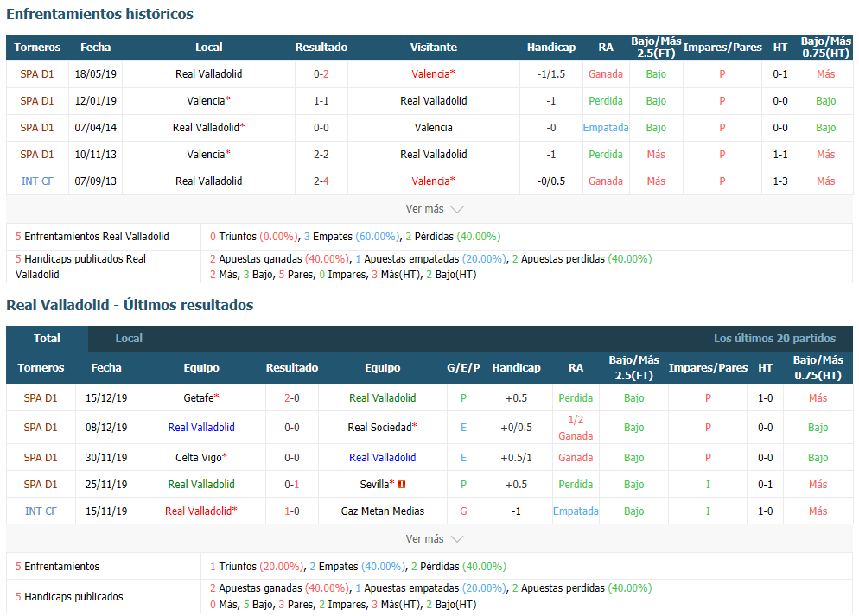Click Empatada in the Gaz Metan Medias row

click(x=576, y=511)
